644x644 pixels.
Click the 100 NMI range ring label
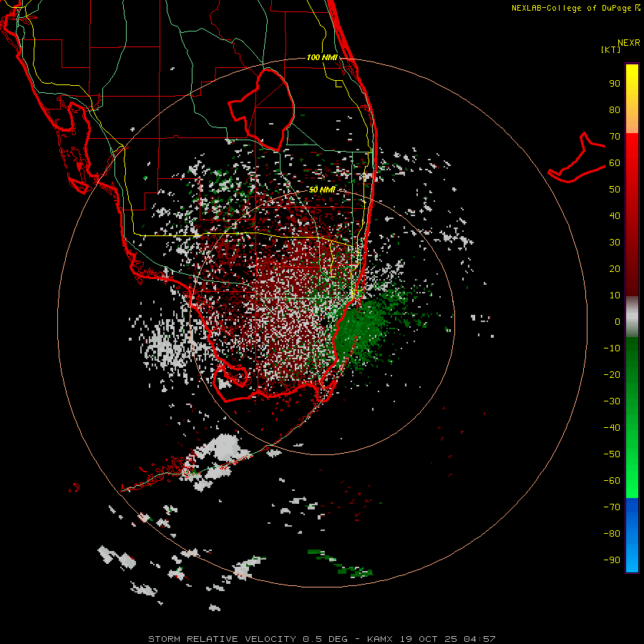pos(322,57)
